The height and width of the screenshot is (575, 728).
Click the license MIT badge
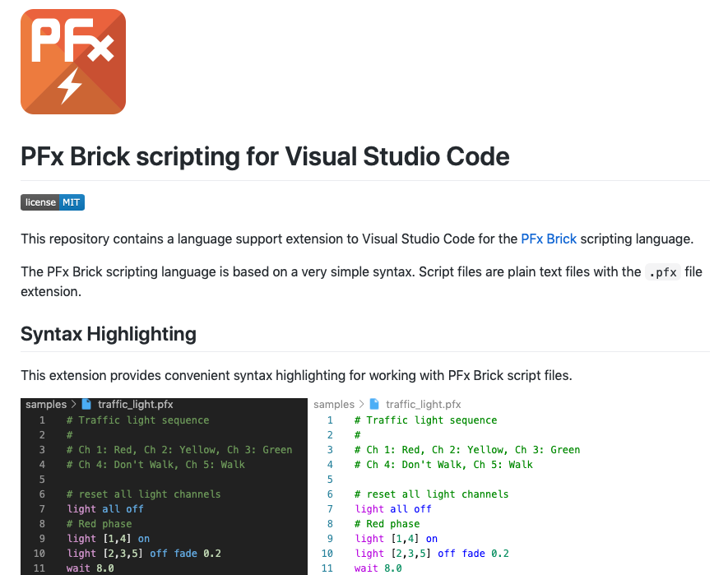(53, 202)
